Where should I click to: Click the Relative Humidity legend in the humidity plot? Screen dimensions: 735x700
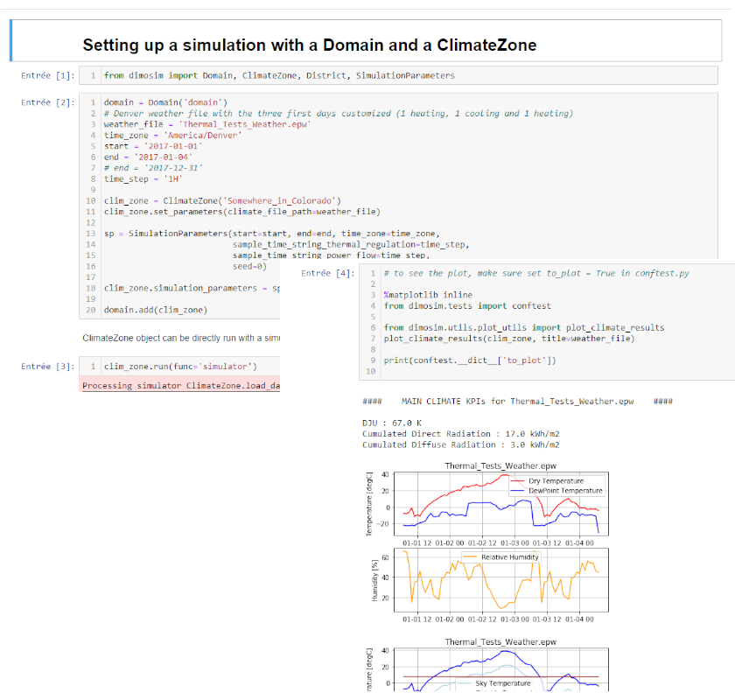(x=510, y=556)
